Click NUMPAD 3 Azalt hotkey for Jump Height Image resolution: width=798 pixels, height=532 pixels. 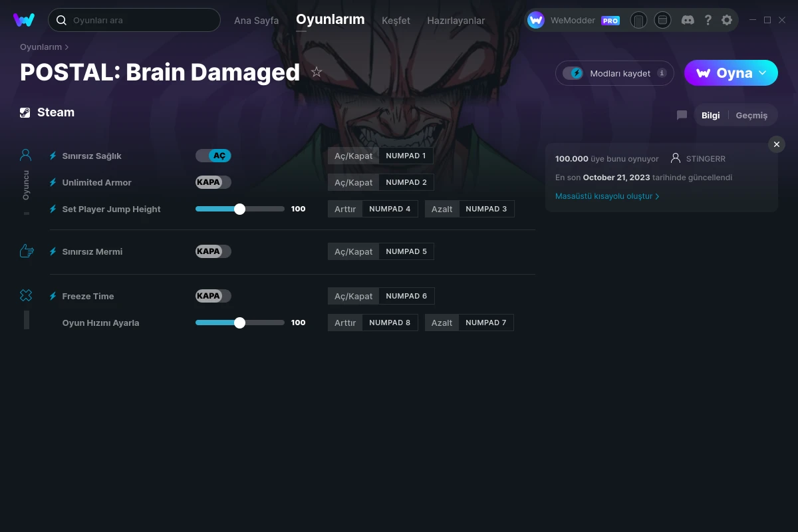coord(486,209)
